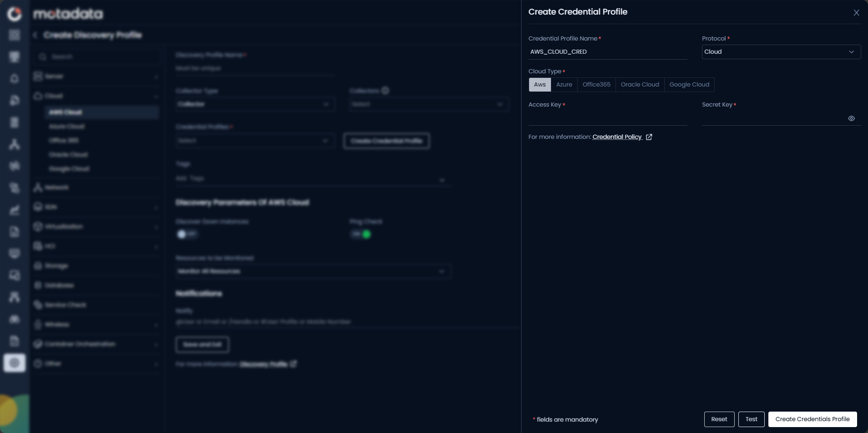Select the Network category
This screenshot has width=868, height=433.
pos(96,188)
